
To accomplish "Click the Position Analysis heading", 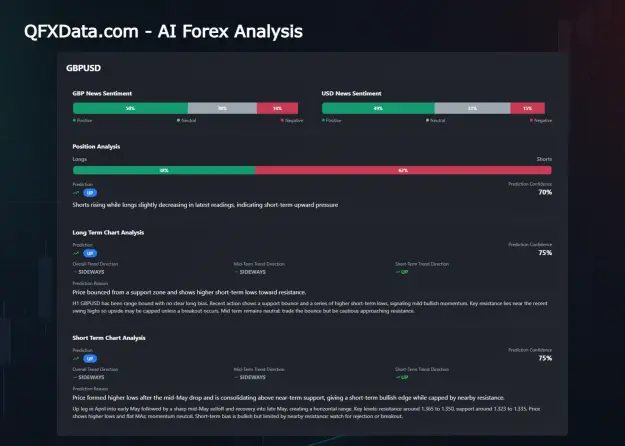I will [96, 147].
